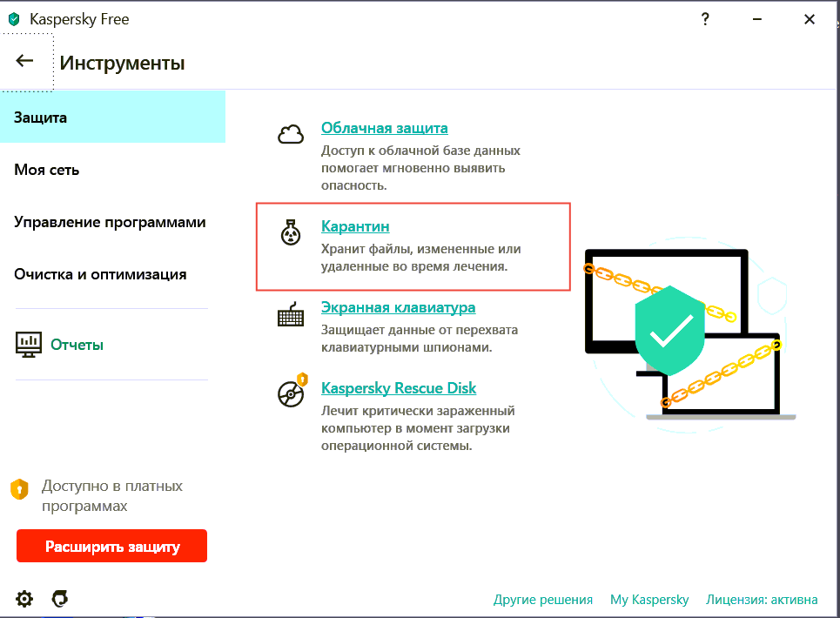Click the reports chart monitor icon
Viewport: 840px width, 618px height.
pyautogui.click(x=29, y=345)
